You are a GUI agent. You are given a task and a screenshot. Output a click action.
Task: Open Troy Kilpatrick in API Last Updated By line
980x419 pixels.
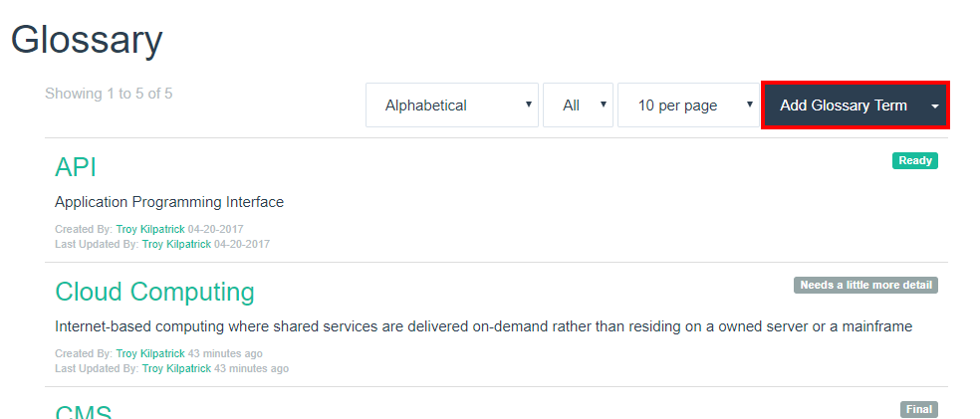(x=177, y=244)
